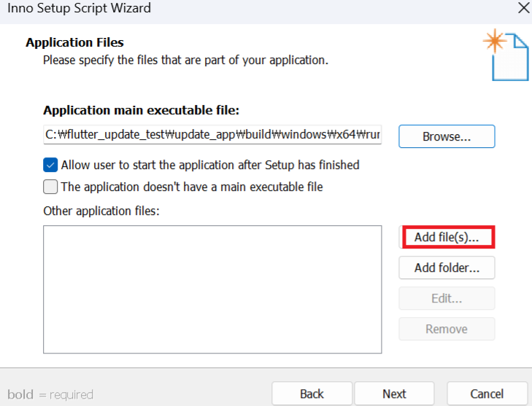Click the wizard page icon with orange star
Screen dimensions: 532x406
click(506, 55)
